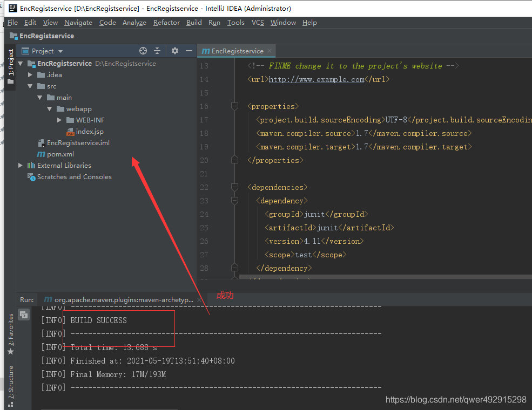Image resolution: width=532 pixels, height=410 pixels.
Task: Click the Favorites star icon in the sidebar
Action: [x=10, y=351]
